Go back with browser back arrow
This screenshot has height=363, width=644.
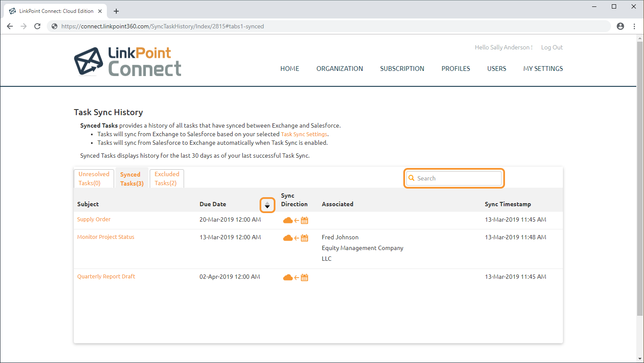pos(10,26)
